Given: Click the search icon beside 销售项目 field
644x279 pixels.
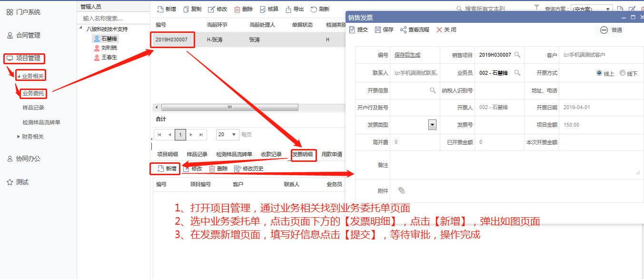Looking at the screenshot, I should pos(517,55).
